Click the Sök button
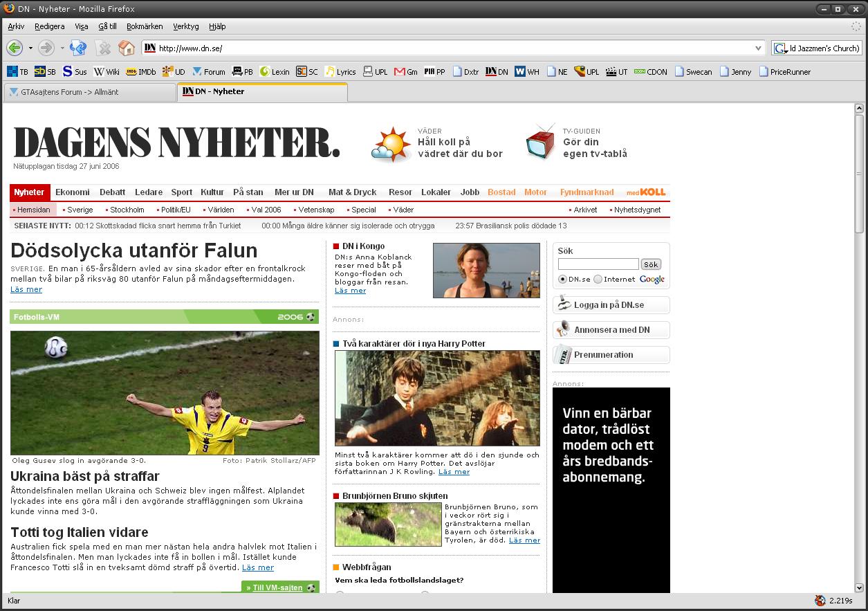Image resolution: width=868 pixels, height=611 pixels. pos(651,264)
